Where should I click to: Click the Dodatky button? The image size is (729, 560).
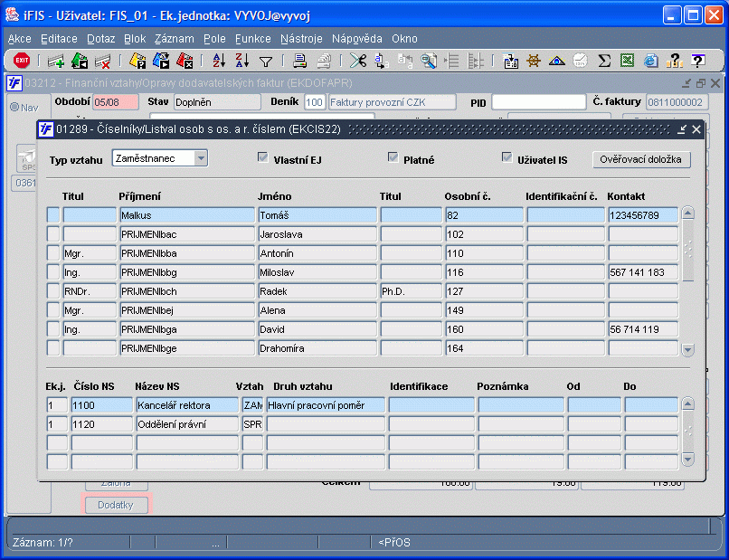pos(116,505)
